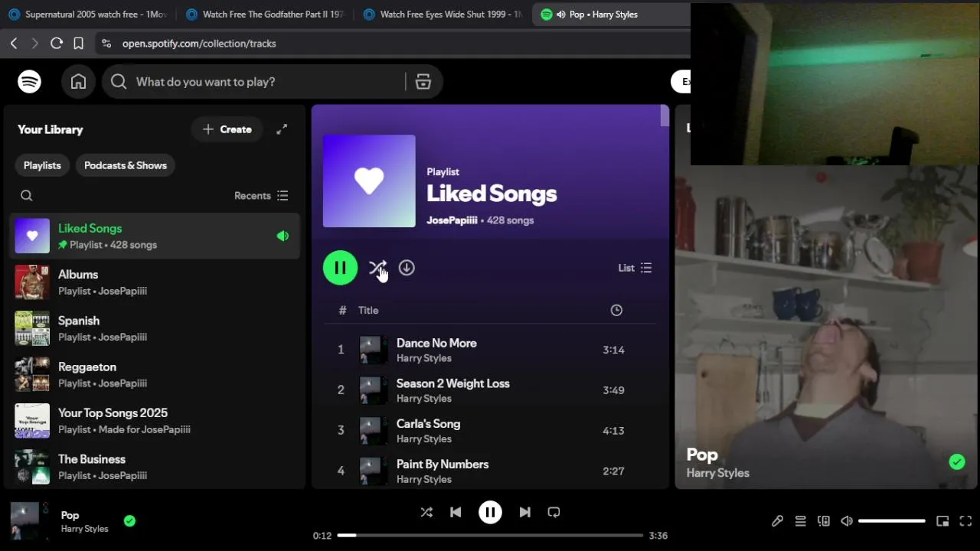Image resolution: width=980 pixels, height=551 pixels.
Task: Sort tracks by the duration clock icon
Action: (616, 310)
